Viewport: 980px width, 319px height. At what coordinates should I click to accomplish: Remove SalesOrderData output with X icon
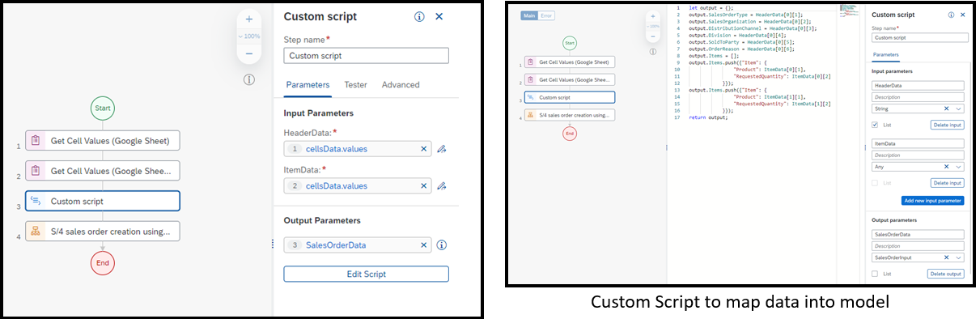click(x=423, y=245)
